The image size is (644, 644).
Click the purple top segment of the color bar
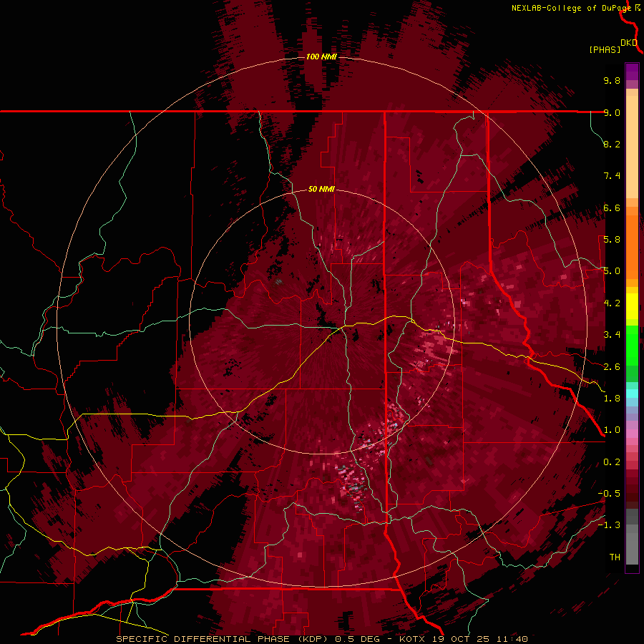pyautogui.click(x=632, y=72)
